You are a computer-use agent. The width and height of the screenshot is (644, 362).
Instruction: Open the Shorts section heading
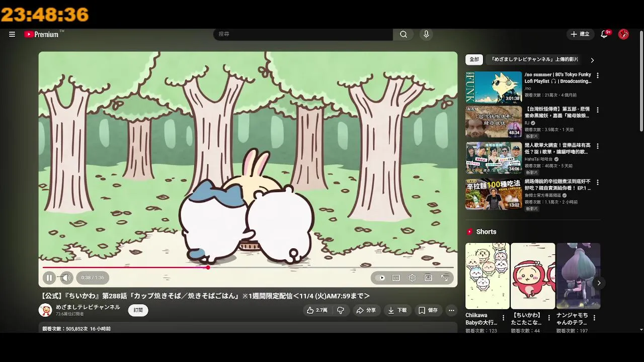click(486, 232)
